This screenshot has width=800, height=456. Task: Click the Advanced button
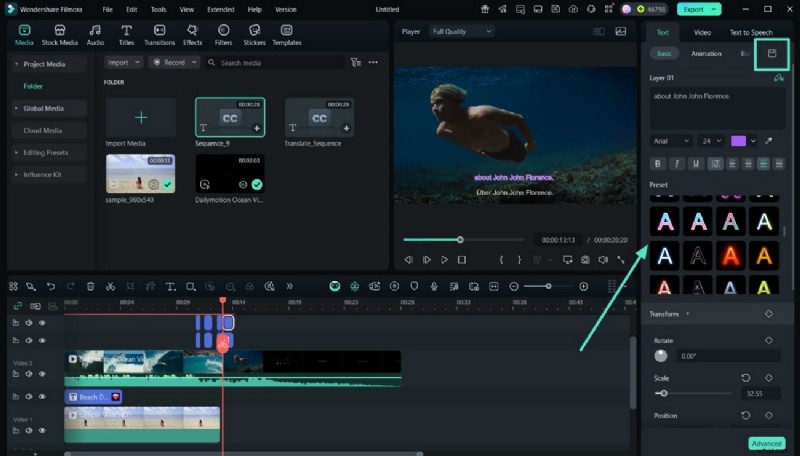[x=765, y=443]
